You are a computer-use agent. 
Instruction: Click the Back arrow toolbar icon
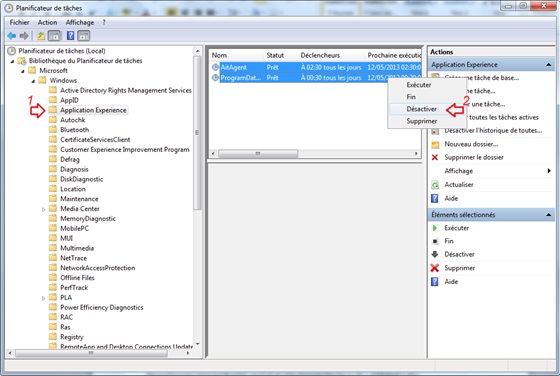point(12,36)
